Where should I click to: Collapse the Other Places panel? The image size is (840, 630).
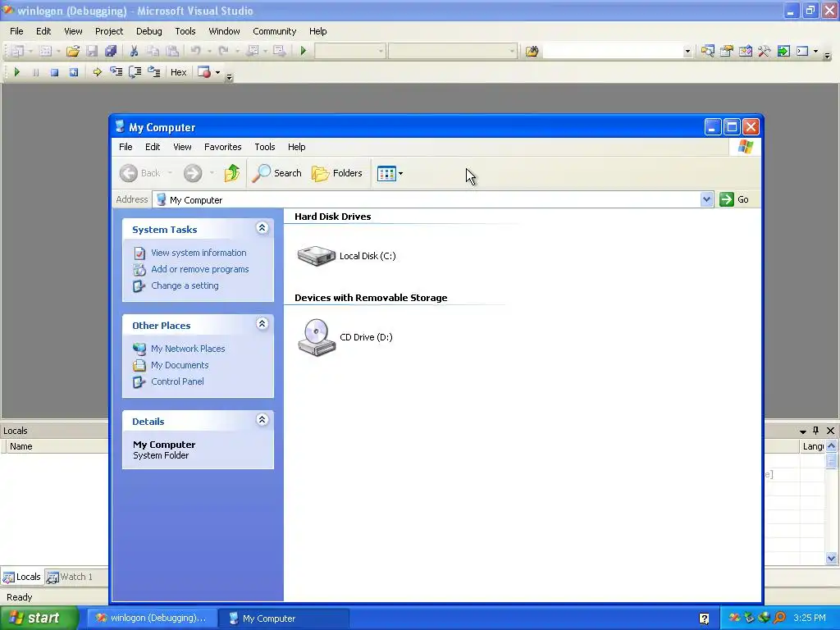262,323
